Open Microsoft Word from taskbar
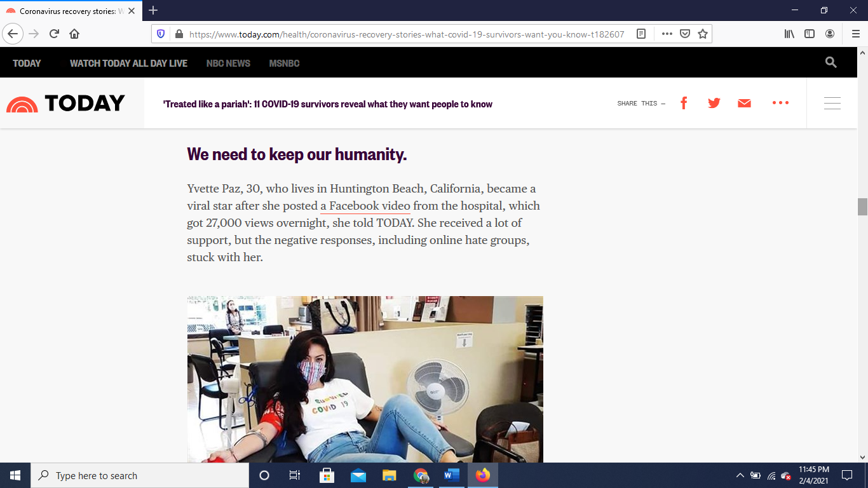 click(x=452, y=475)
